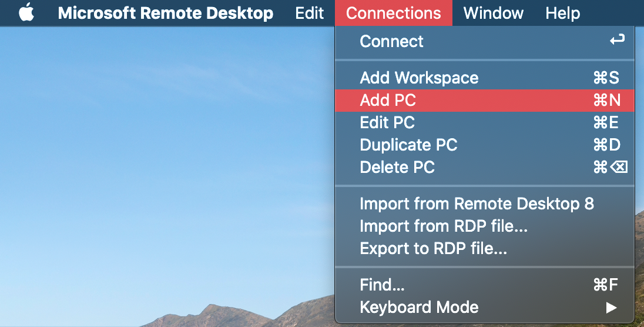Choose the highlighted Add PC item
This screenshot has width=644, height=327.
[485, 101]
